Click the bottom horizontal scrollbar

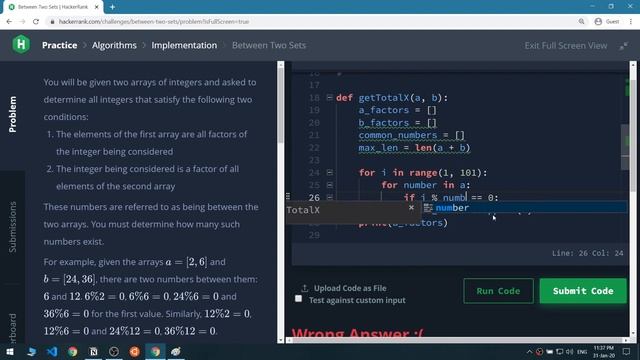[x=457, y=340]
